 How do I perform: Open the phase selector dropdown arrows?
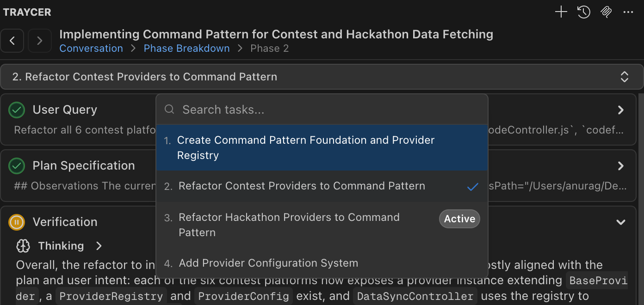[624, 77]
